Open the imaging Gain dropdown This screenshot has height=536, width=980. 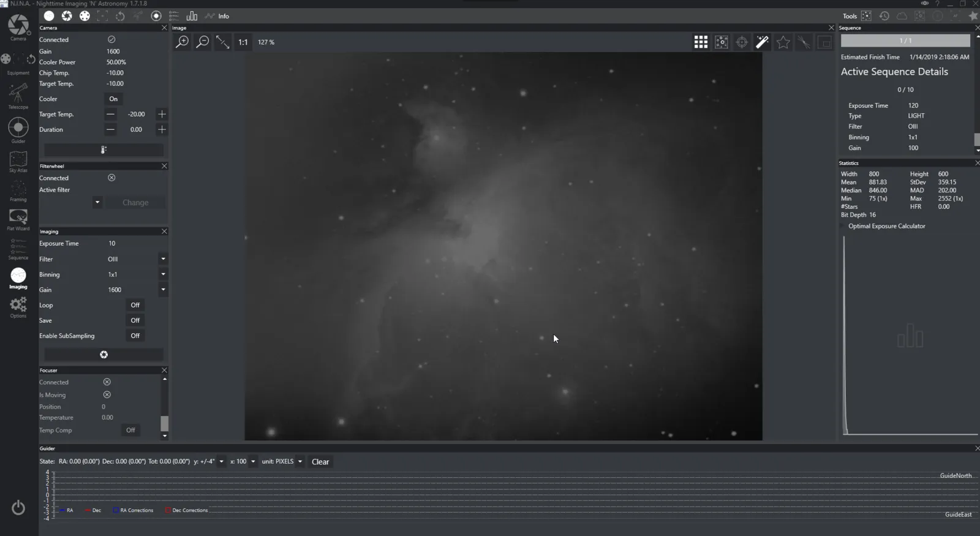163,290
